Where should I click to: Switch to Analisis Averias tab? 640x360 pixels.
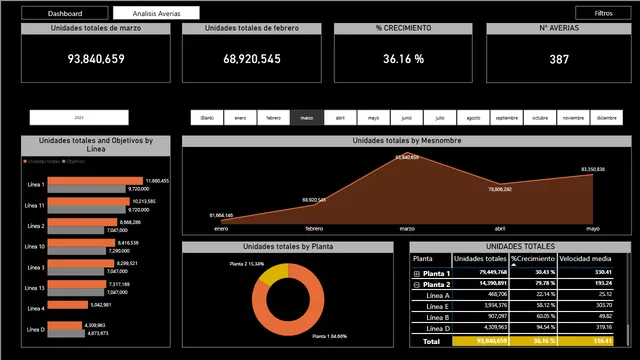pyautogui.click(x=156, y=13)
